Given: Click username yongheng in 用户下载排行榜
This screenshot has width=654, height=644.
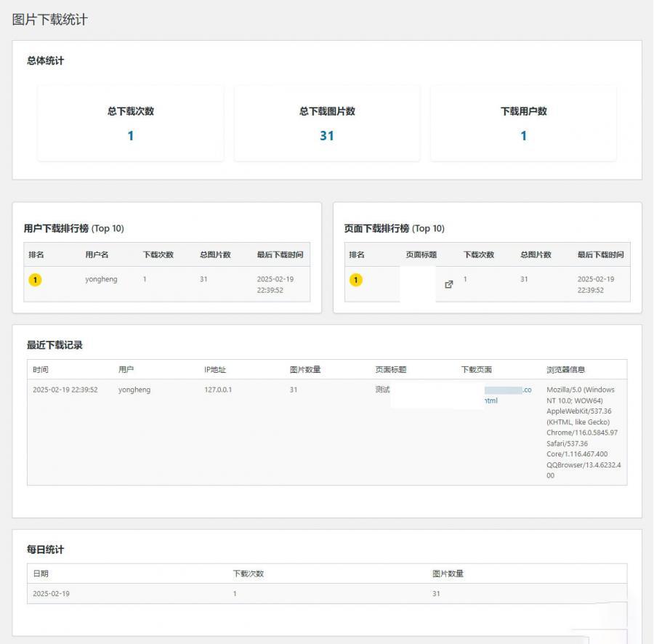Looking at the screenshot, I should 101,279.
